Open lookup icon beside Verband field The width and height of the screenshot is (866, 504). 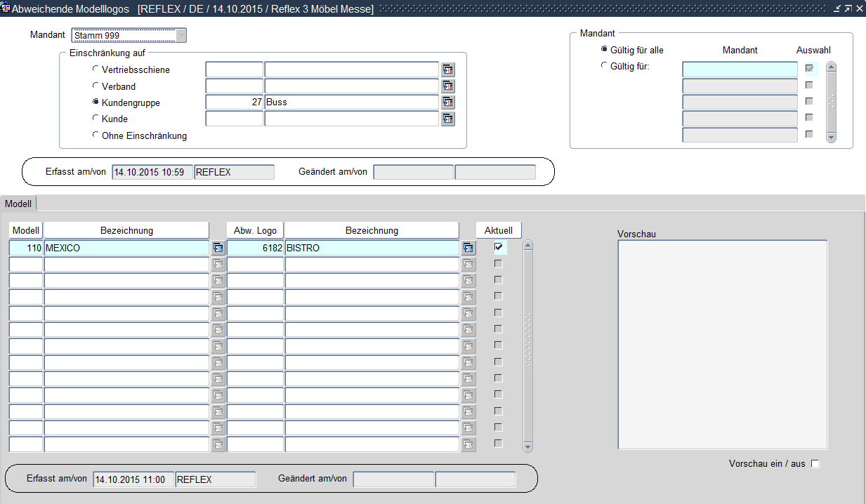tap(448, 86)
